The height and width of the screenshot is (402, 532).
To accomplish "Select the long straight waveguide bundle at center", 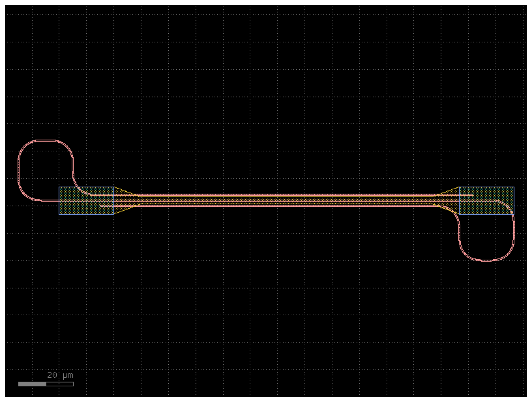I will point(287,200).
